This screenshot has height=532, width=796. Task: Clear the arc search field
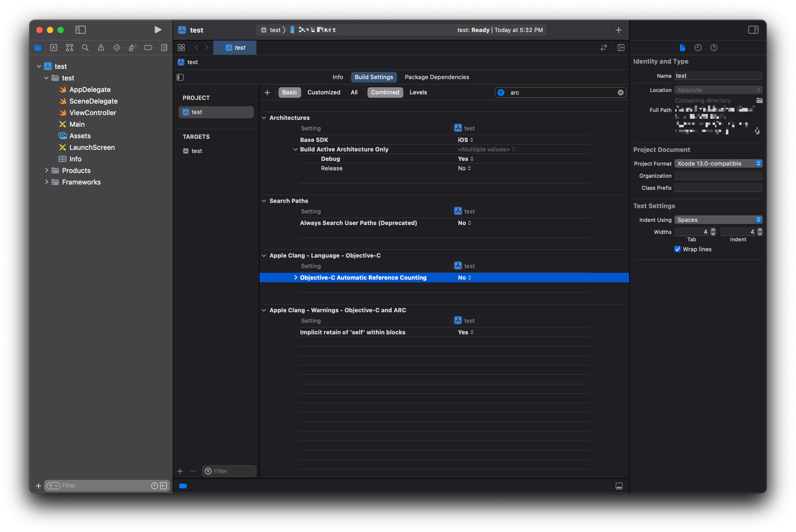(x=620, y=93)
